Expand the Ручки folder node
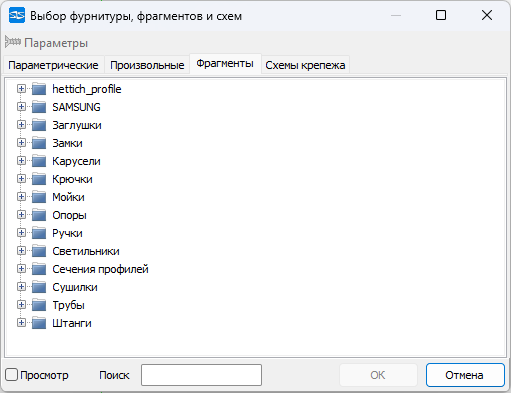The width and height of the screenshot is (511, 393). 21,233
